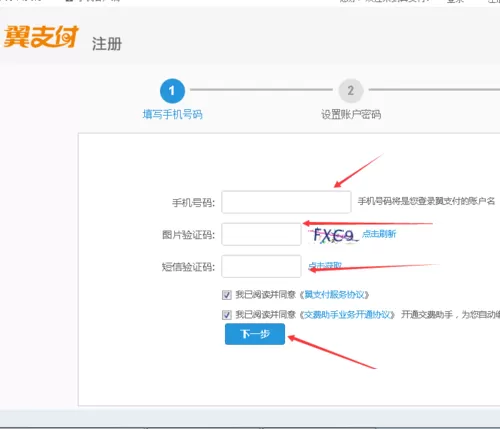This screenshot has width=500, height=429.
Task: Click 点击获取 to get SMS code
Action: [325, 266]
